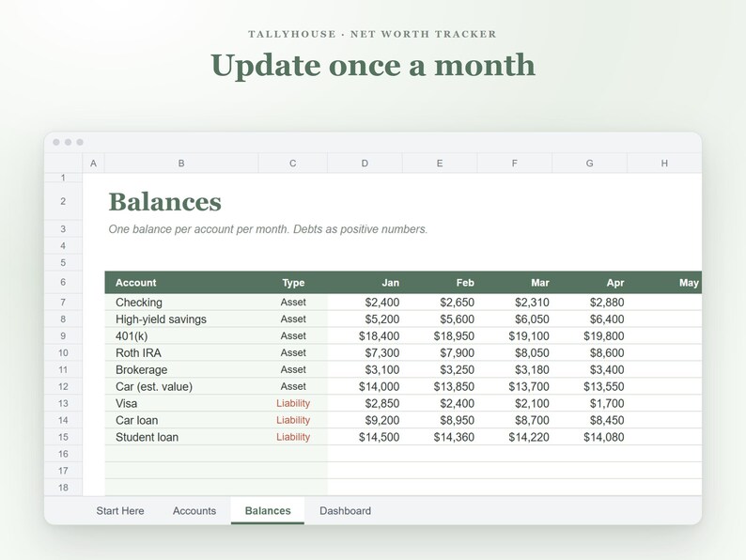Click the Asset type for Checking
The width and height of the screenshot is (746, 560).
[293, 303]
